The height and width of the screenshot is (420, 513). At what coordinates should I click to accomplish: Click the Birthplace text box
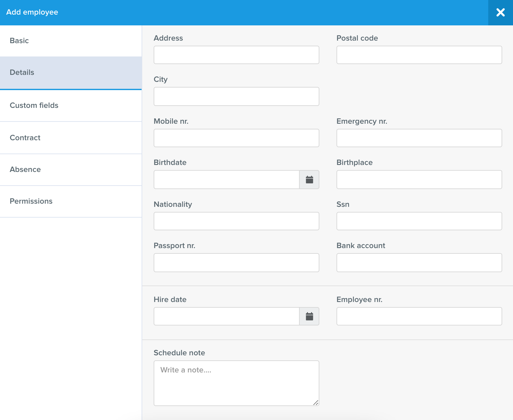pos(419,180)
